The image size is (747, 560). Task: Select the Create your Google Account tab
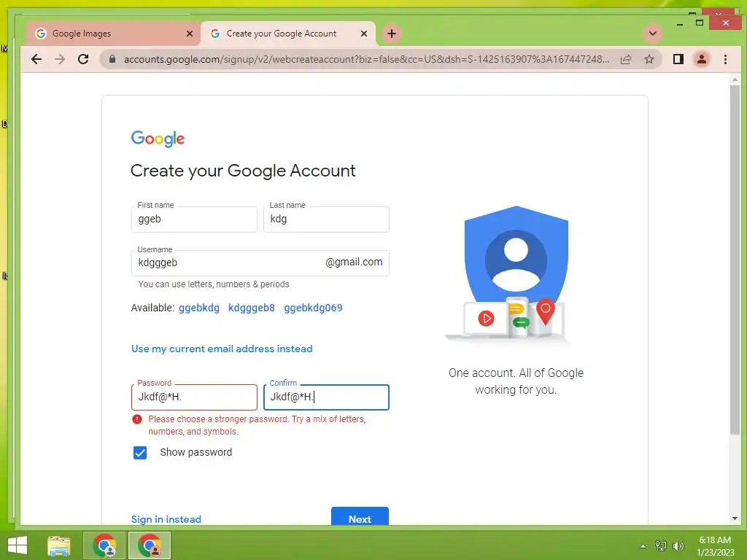coord(288,34)
